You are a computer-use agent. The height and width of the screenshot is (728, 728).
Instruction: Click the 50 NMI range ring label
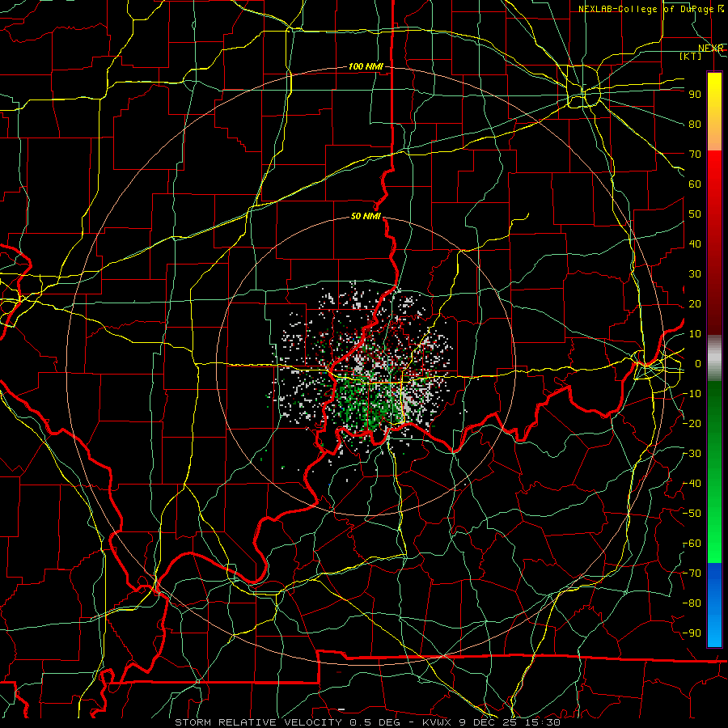366,216
